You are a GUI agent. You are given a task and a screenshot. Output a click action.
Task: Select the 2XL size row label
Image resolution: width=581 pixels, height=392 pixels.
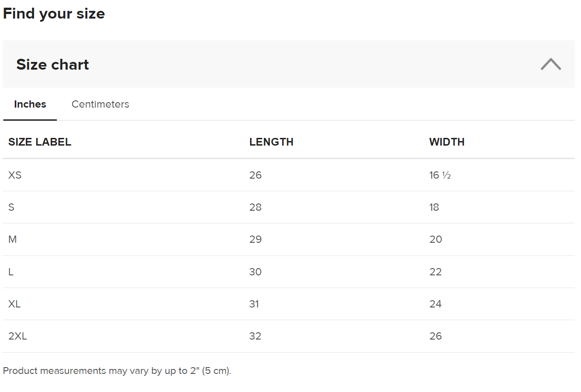18,336
